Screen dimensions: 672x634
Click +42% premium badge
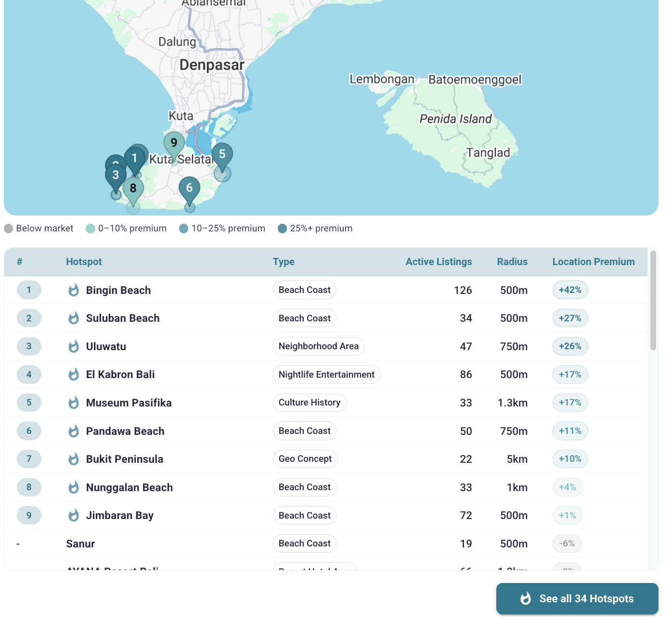(x=570, y=290)
